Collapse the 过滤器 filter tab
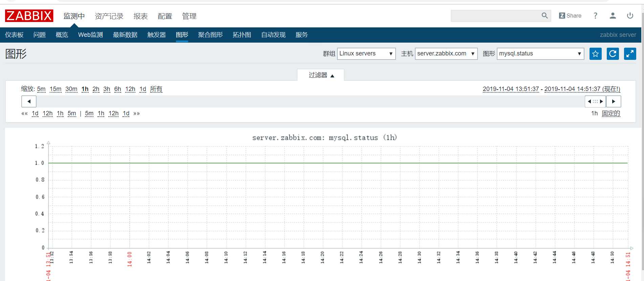Viewport: 644px width, 281px height. click(321, 75)
